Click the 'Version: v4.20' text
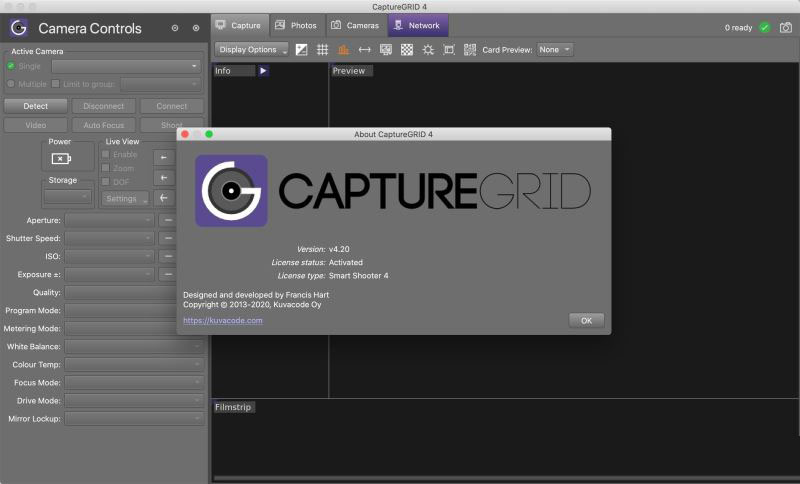 [x=323, y=249]
